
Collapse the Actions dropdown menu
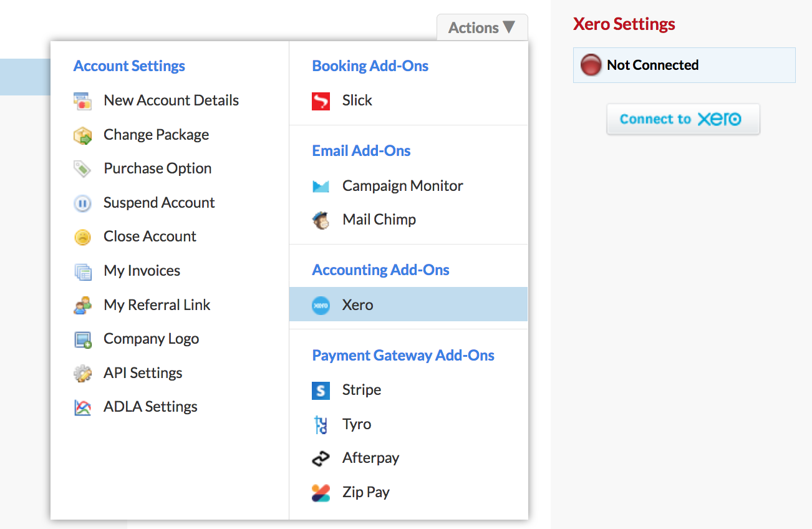tap(482, 27)
